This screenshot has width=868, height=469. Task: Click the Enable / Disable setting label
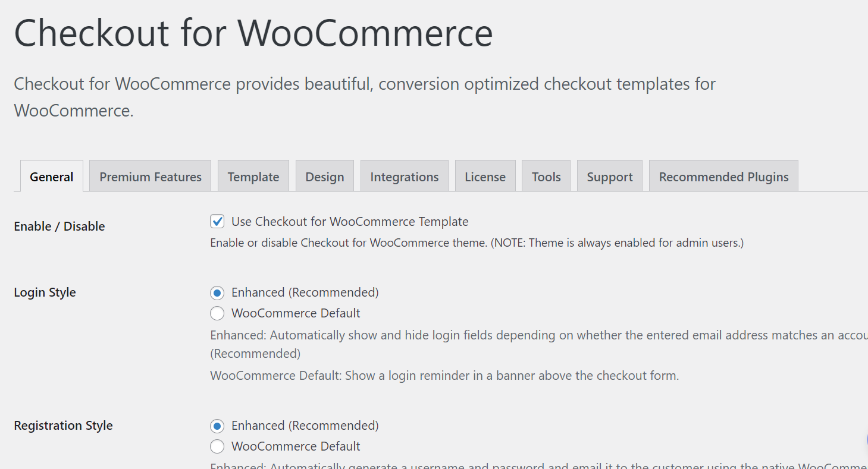click(x=59, y=226)
